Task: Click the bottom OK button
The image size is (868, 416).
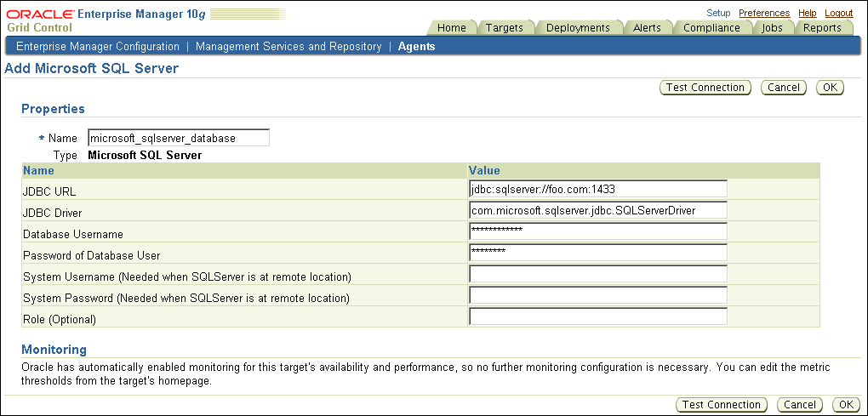Action: 846,404
